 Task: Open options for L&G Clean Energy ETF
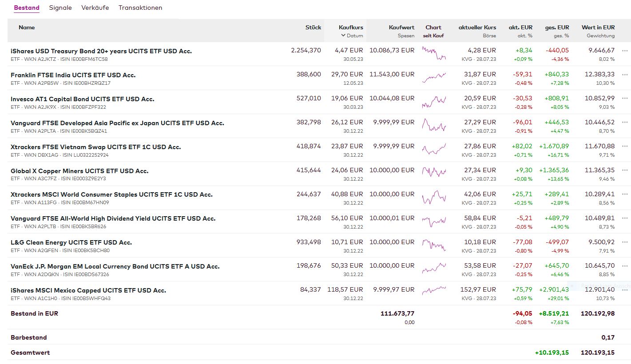coord(625,242)
